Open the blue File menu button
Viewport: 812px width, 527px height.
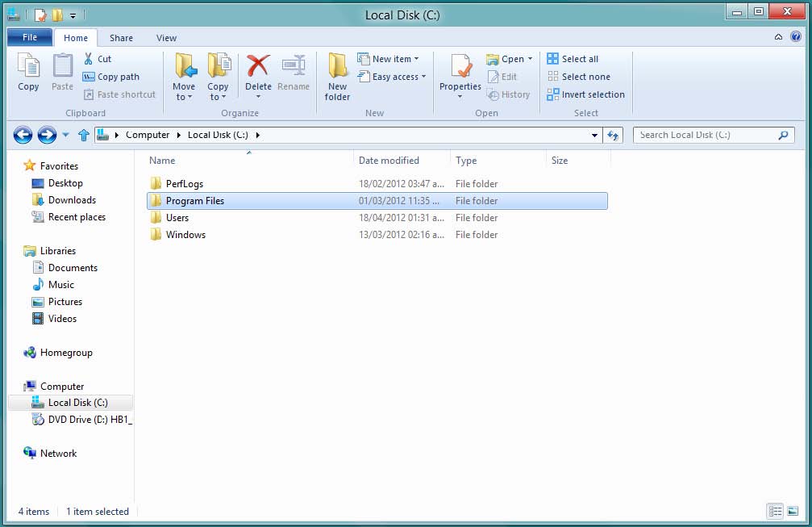(x=30, y=38)
